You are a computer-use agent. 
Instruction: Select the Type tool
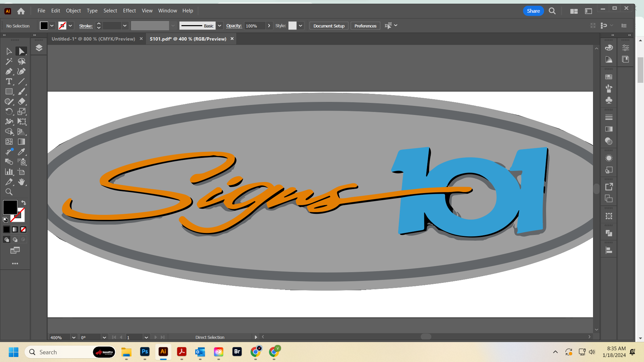pyautogui.click(x=9, y=81)
